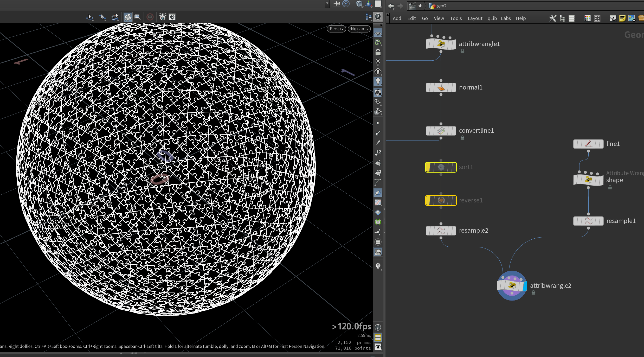Activate the secure selection arrow tool

click(x=103, y=17)
